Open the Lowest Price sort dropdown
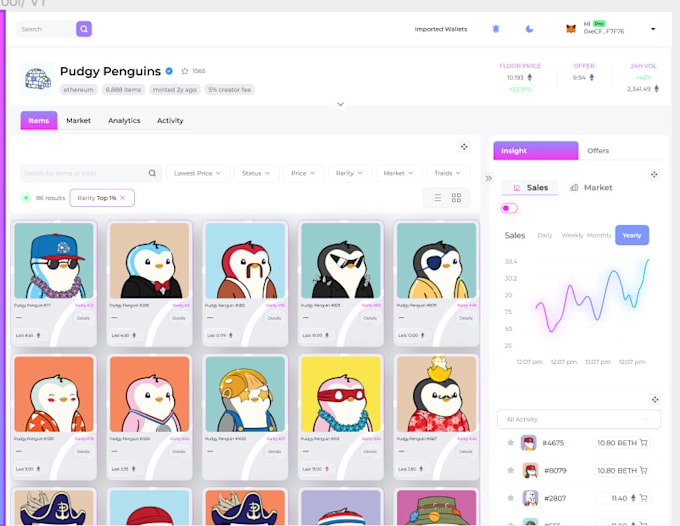Screen dimensions: 680x526 (x=197, y=173)
